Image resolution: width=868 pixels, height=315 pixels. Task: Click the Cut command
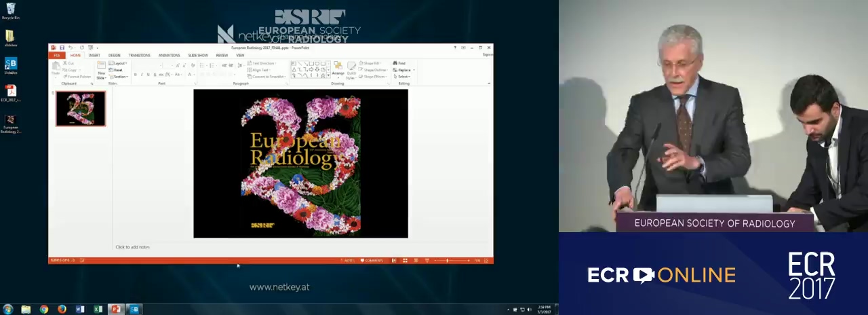[x=68, y=63]
